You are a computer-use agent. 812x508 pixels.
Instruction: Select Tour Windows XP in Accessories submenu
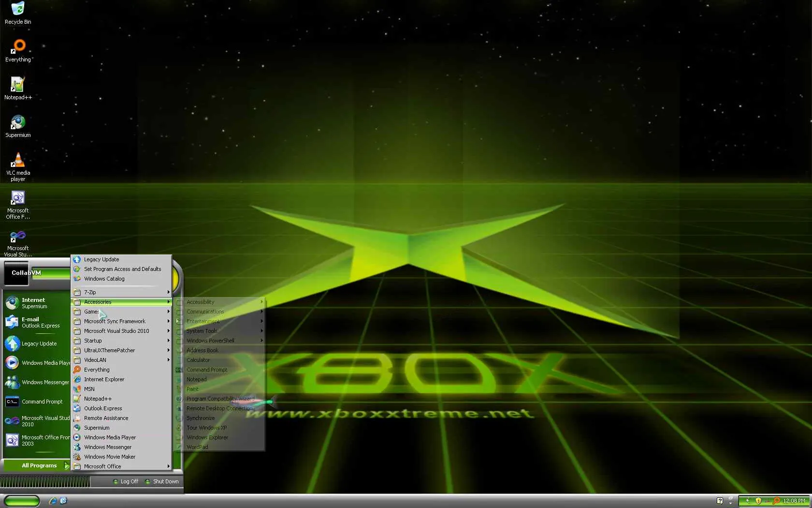(x=219, y=428)
